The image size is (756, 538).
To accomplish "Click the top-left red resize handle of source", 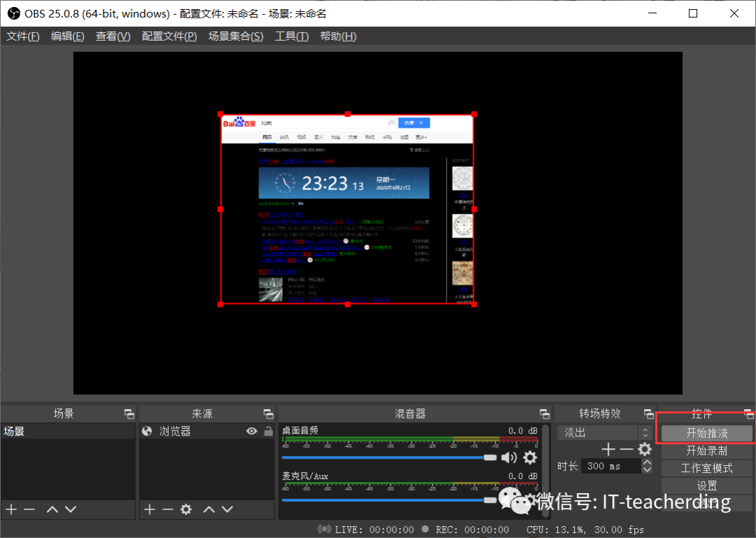I will 220,114.
